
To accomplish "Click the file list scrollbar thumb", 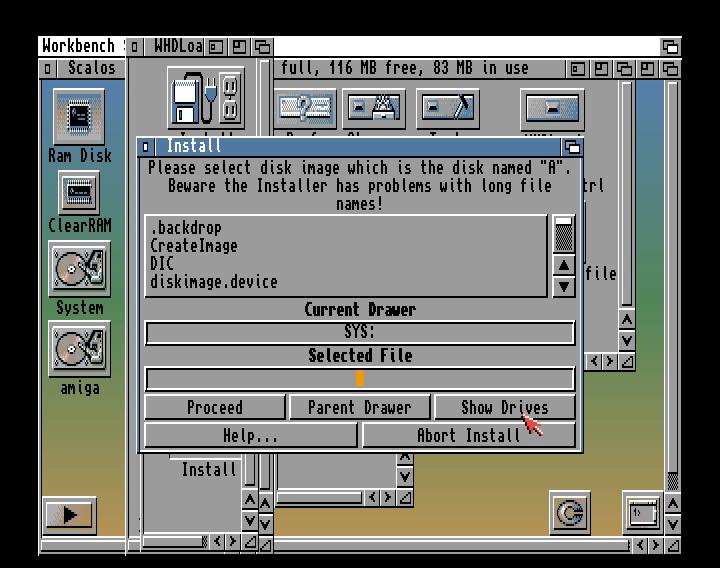I will [x=564, y=235].
